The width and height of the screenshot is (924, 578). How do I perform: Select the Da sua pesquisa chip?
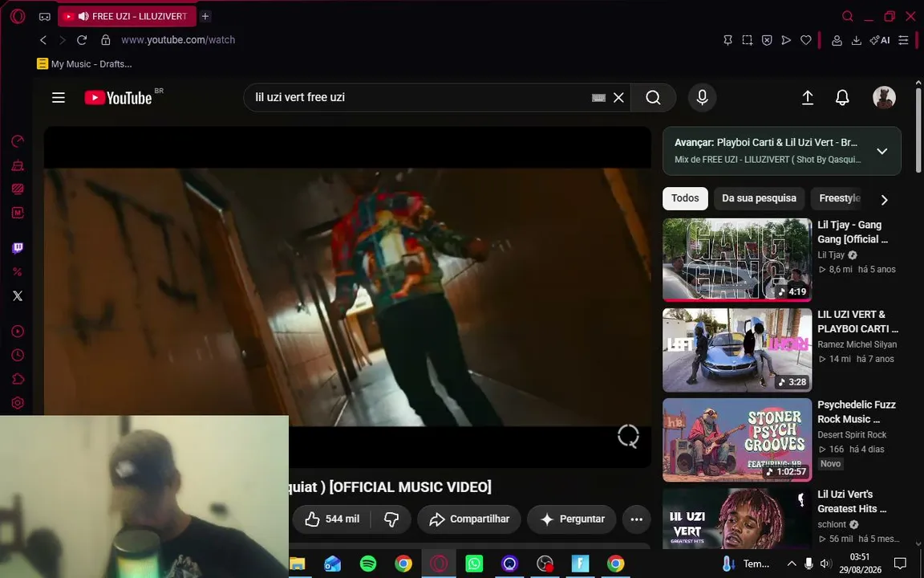click(x=759, y=198)
